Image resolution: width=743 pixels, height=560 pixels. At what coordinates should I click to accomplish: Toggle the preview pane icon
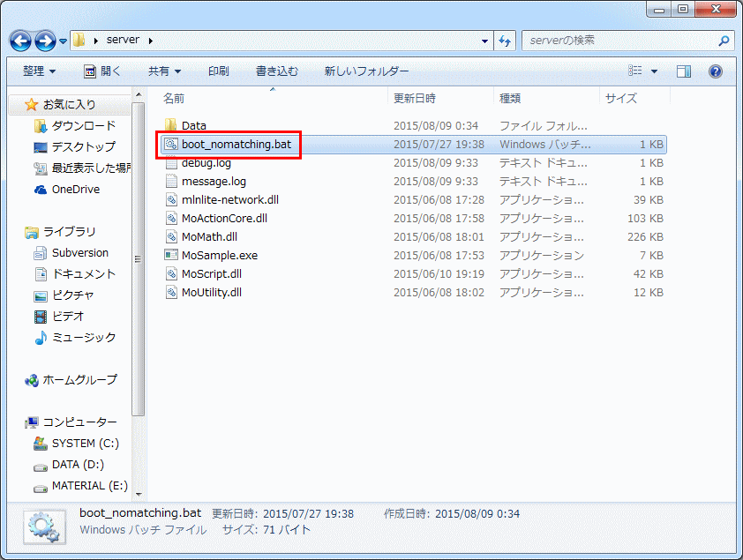tap(683, 71)
